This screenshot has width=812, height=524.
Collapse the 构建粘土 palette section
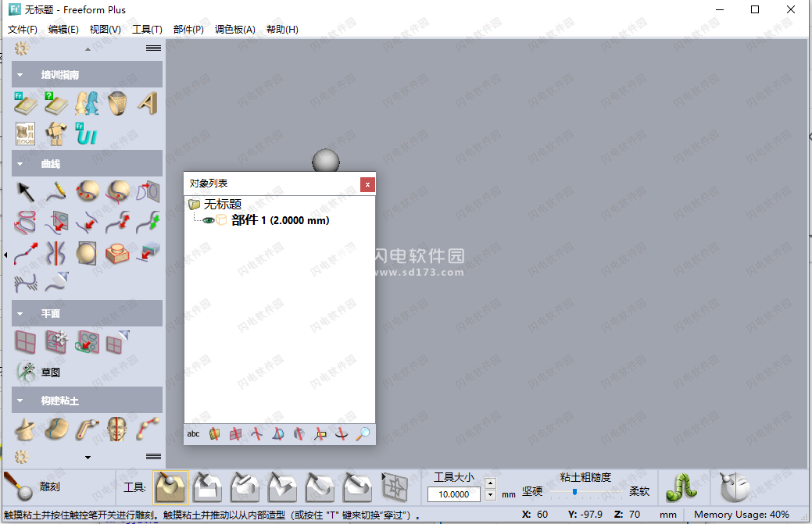(20, 401)
